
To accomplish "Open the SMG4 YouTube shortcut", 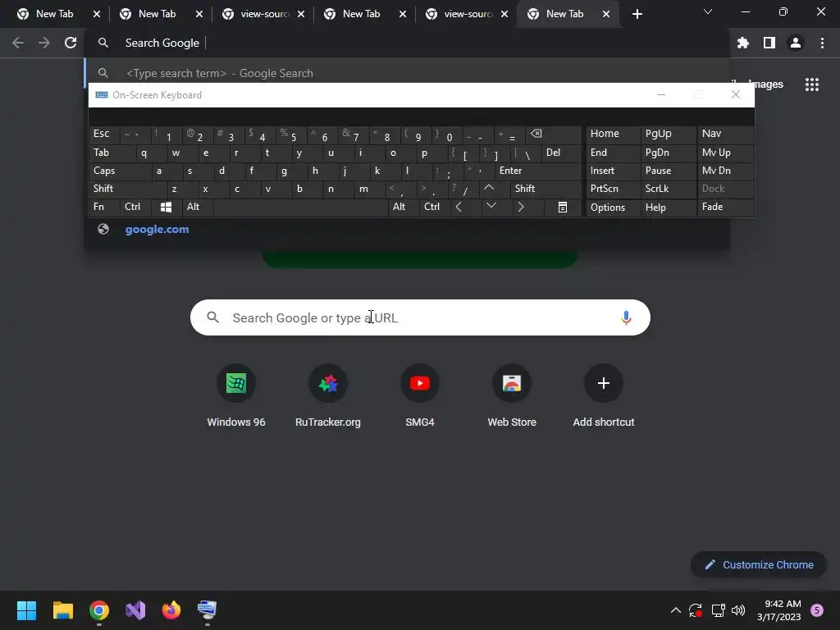I will click(x=419, y=396).
